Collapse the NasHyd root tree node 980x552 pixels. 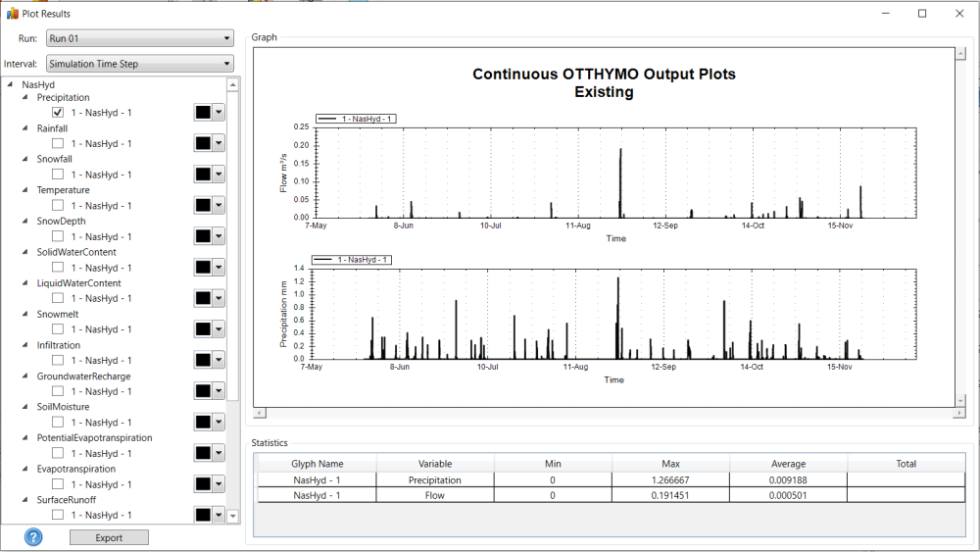pos(10,83)
